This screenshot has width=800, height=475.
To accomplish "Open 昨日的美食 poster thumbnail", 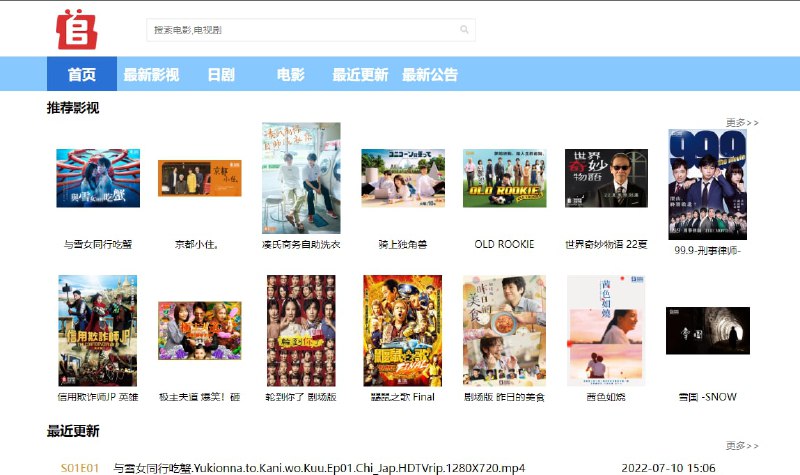I will (504, 331).
